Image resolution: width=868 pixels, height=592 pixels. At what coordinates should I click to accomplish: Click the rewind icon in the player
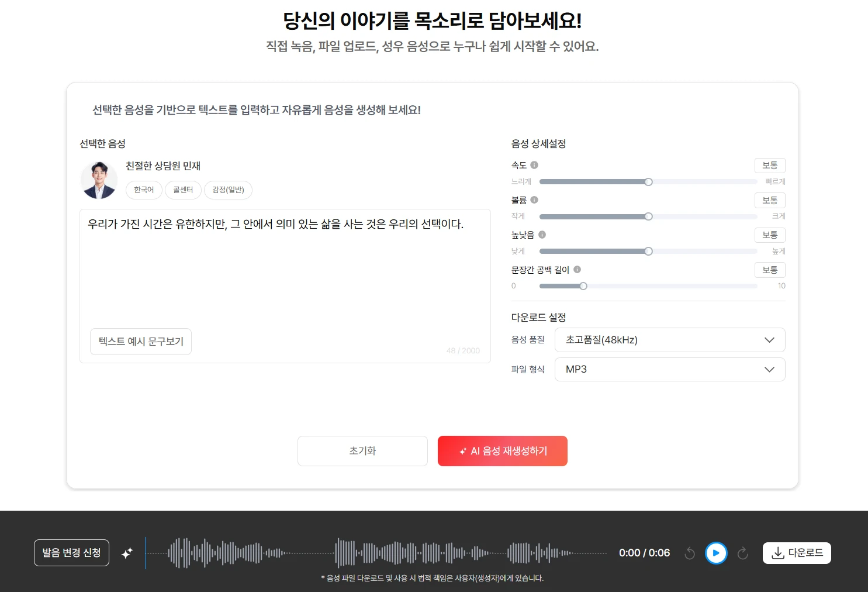click(x=690, y=553)
